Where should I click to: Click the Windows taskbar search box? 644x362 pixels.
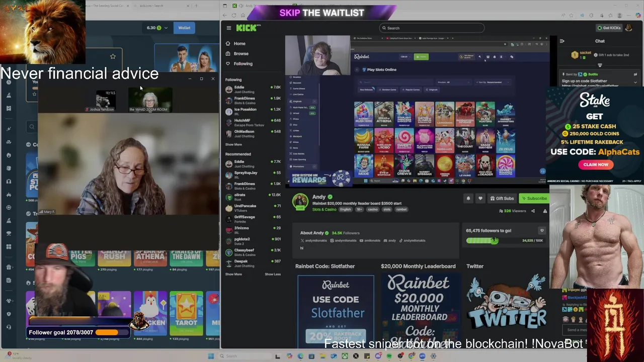click(245, 356)
